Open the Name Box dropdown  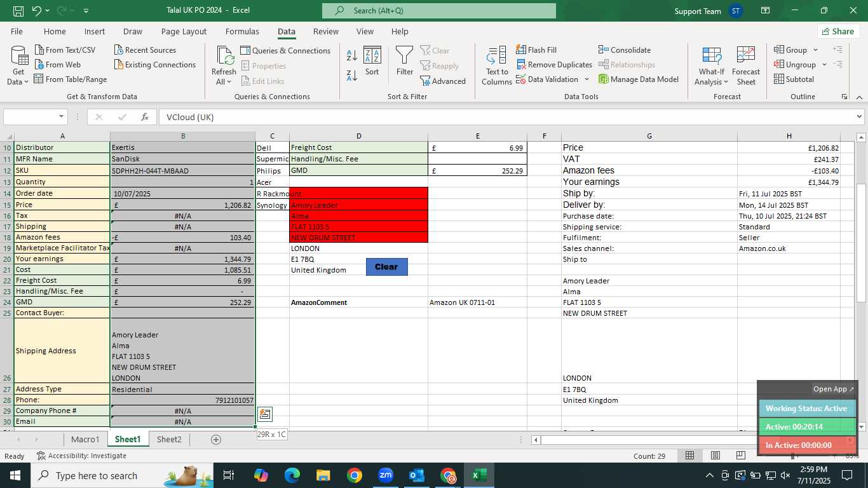[62, 117]
